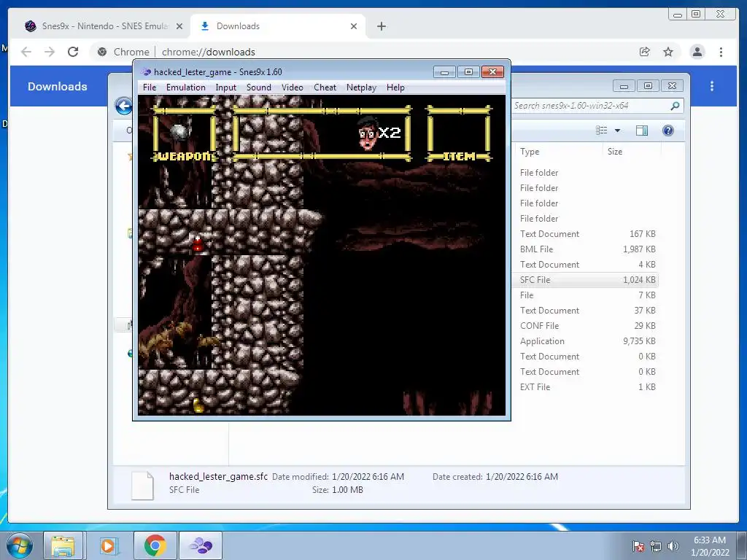Go back in Chrome

(x=26, y=52)
